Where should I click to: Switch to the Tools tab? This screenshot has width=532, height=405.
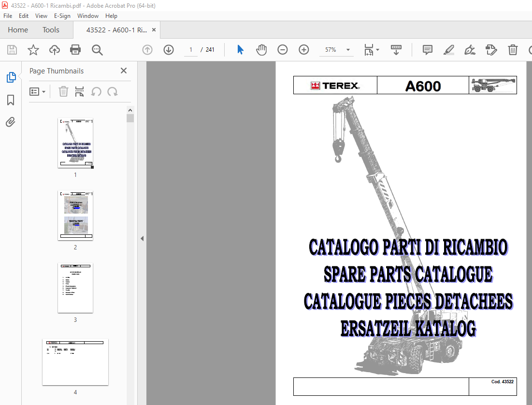point(51,30)
